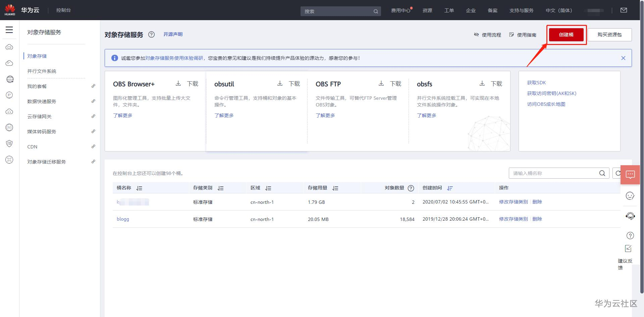The width and height of the screenshot is (644, 317).
Task: Click the help icon beside 对象存储服务 title
Action: (152, 35)
